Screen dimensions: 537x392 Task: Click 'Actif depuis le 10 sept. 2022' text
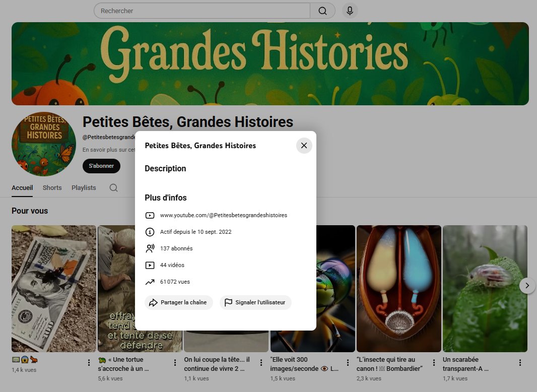pyautogui.click(x=196, y=232)
